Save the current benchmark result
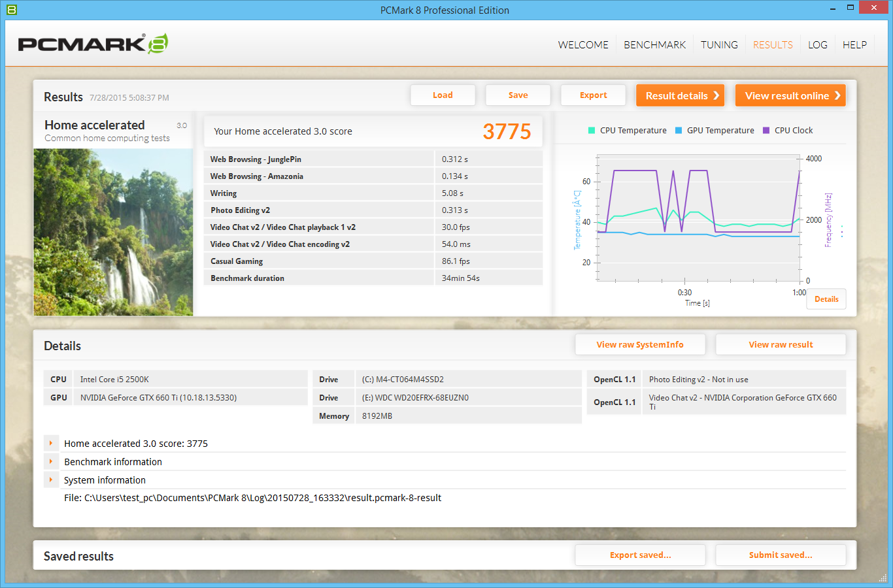The height and width of the screenshot is (588, 893). 518,95
